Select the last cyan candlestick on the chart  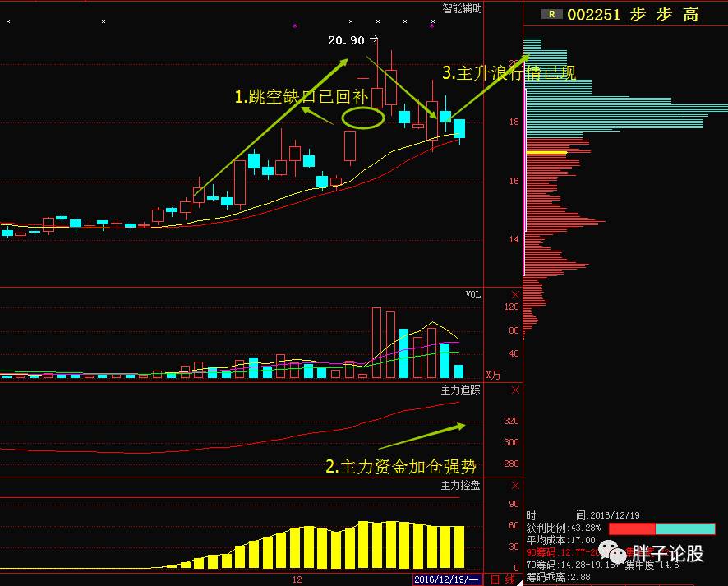click(x=459, y=129)
